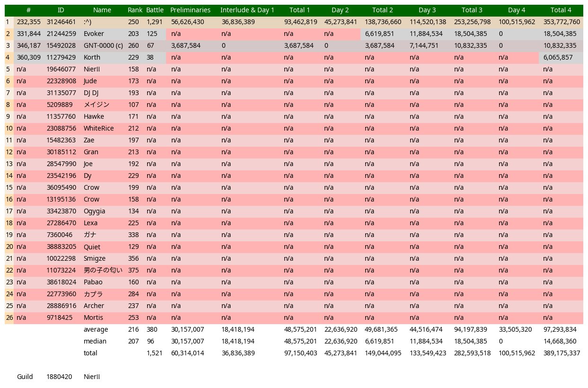The width and height of the screenshot is (588, 388).
Task: Select the row number 26 cell
Action: 9,317
